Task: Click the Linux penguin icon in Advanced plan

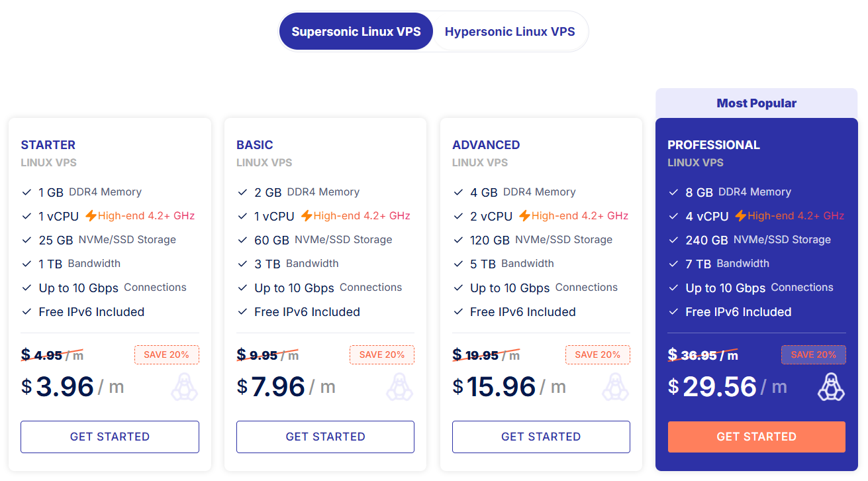Action: point(615,387)
